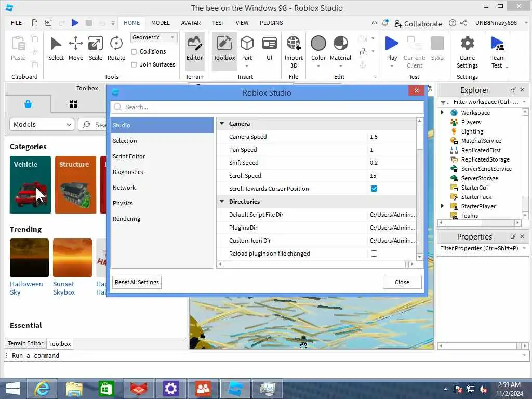Activate the Scale tool

96,49
